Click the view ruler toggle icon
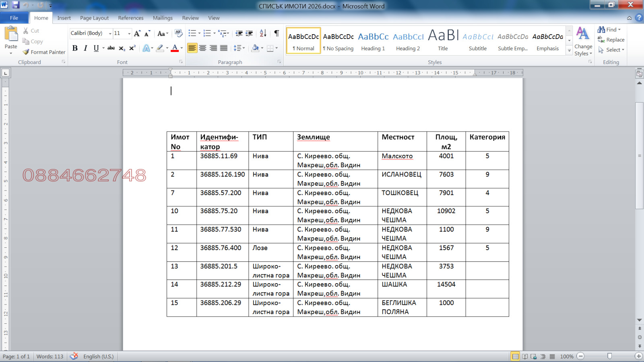The height and width of the screenshot is (362, 644). coord(639,74)
